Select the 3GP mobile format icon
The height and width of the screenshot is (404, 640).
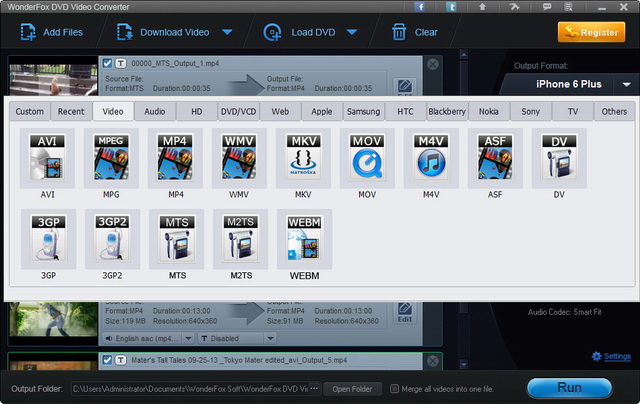click(x=47, y=238)
